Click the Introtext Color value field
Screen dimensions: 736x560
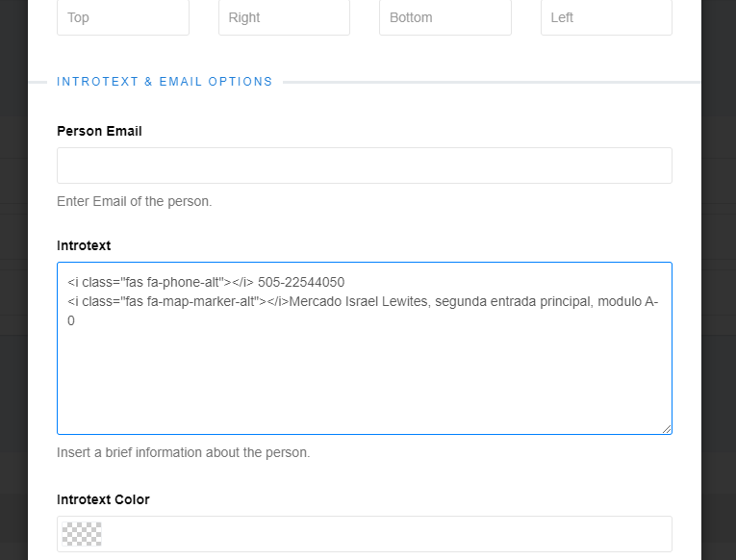click(x=365, y=534)
